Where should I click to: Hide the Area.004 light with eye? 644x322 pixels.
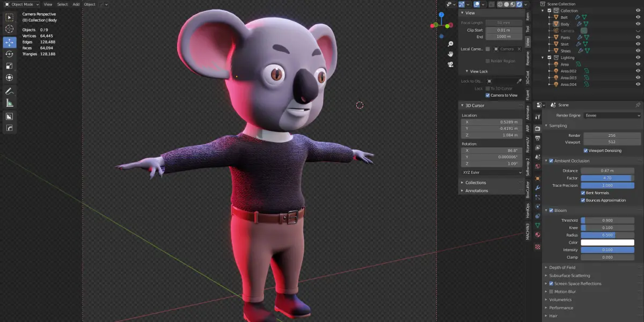(638, 84)
